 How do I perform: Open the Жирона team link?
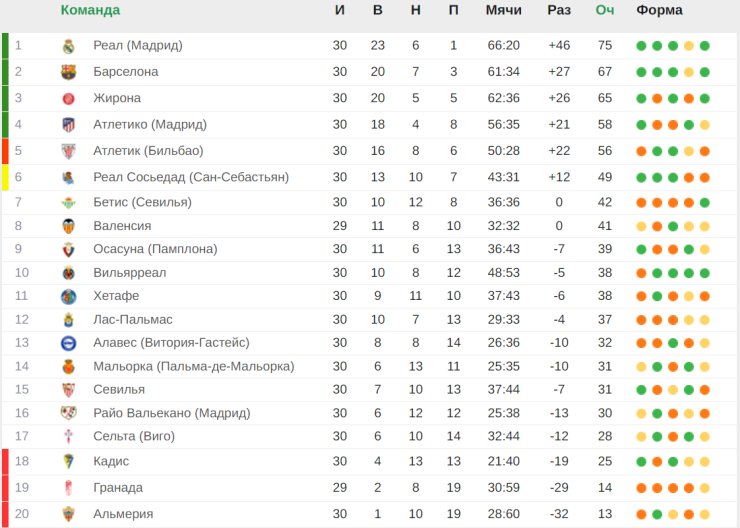[x=117, y=98]
